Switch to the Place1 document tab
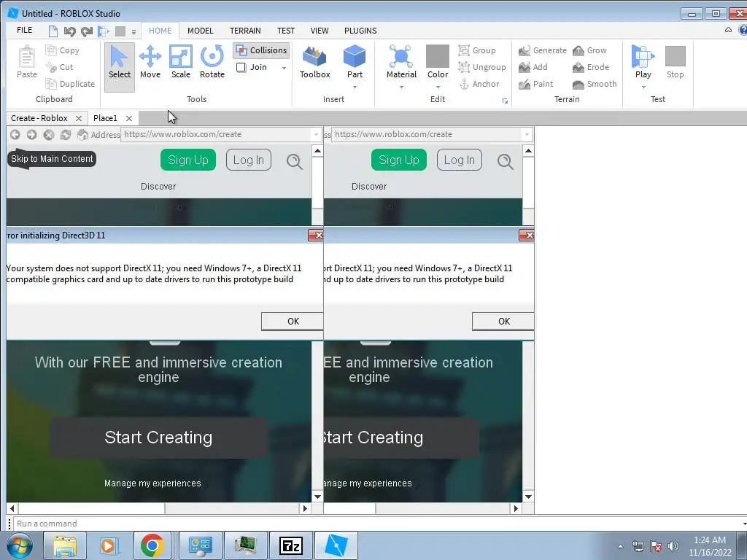Image resolution: width=747 pixels, height=560 pixels. pos(105,118)
